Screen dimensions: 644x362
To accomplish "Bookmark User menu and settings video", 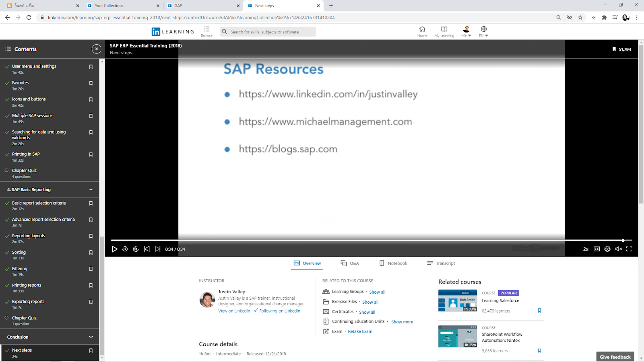I will [x=91, y=67].
